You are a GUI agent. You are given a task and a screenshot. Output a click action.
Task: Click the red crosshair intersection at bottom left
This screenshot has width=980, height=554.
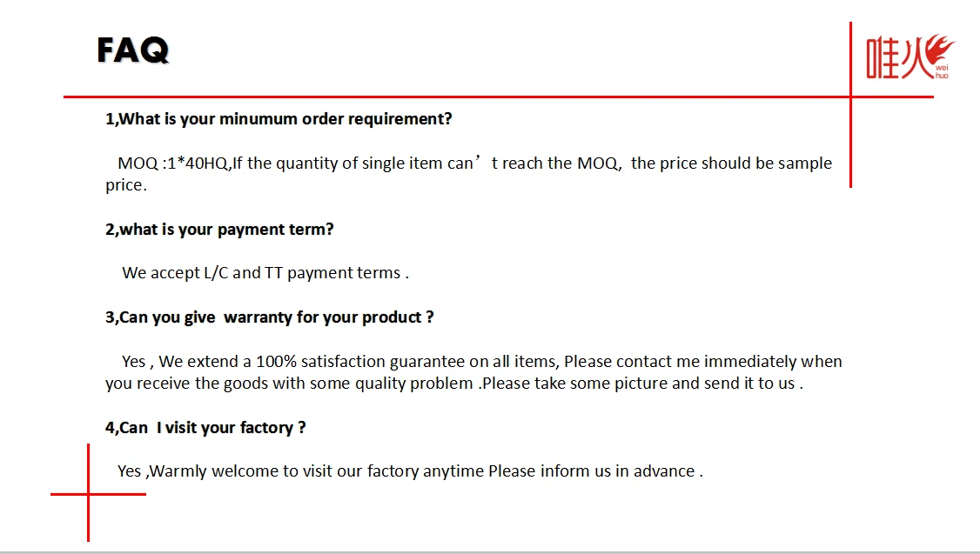point(88,494)
